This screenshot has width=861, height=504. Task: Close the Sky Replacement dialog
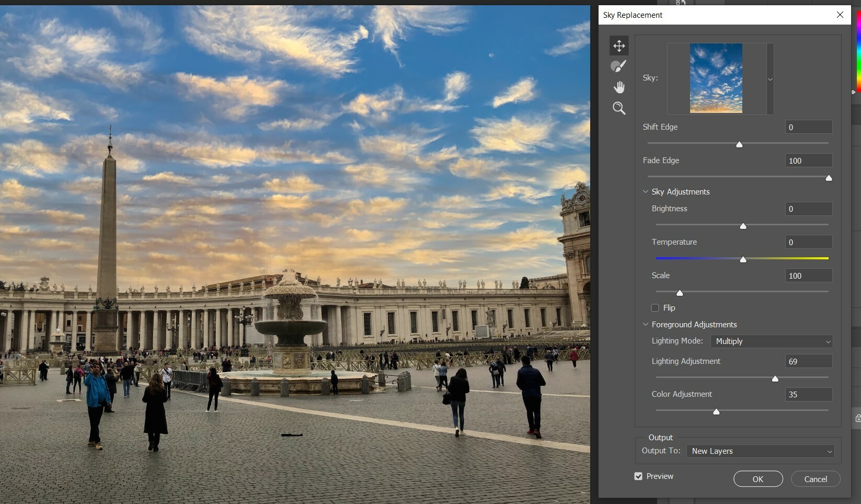point(840,15)
